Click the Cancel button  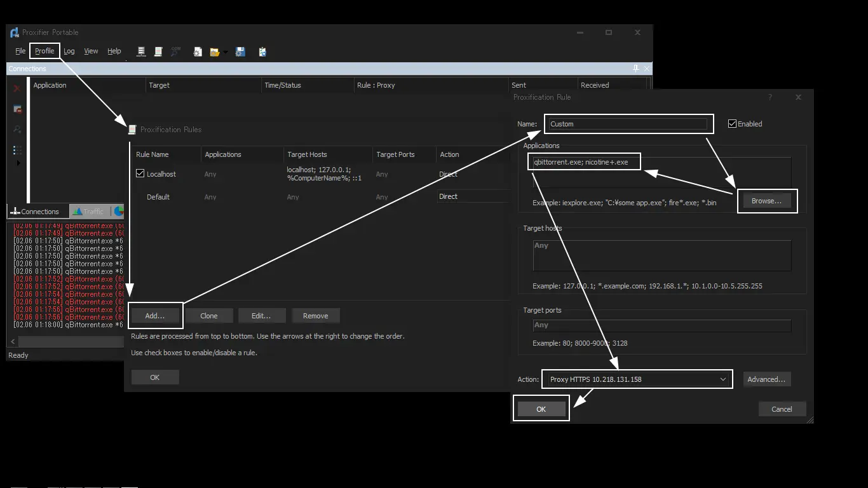[x=782, y=409]
